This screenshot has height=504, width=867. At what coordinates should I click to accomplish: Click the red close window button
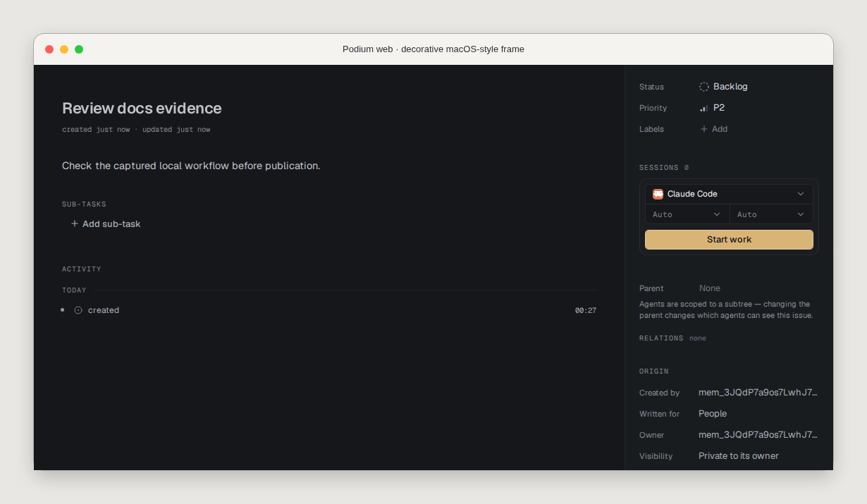click(x=49, y=49)
